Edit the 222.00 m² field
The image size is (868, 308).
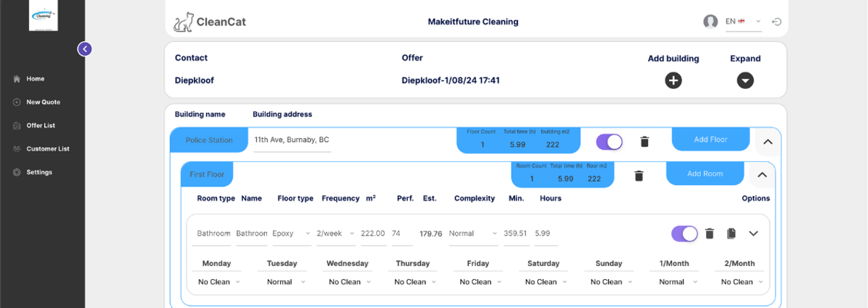pyautogui.click(x=373, y=234)
